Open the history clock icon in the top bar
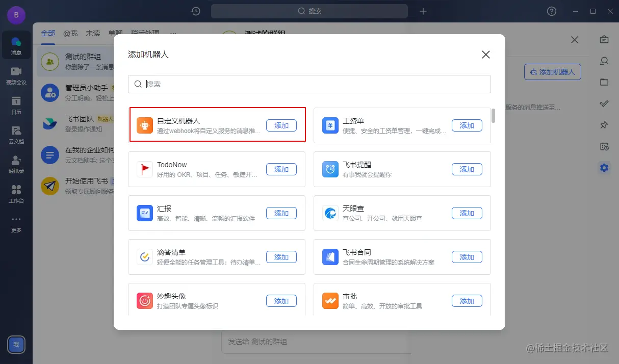This screenshot has height=364, width=619. tap(196, 11)
